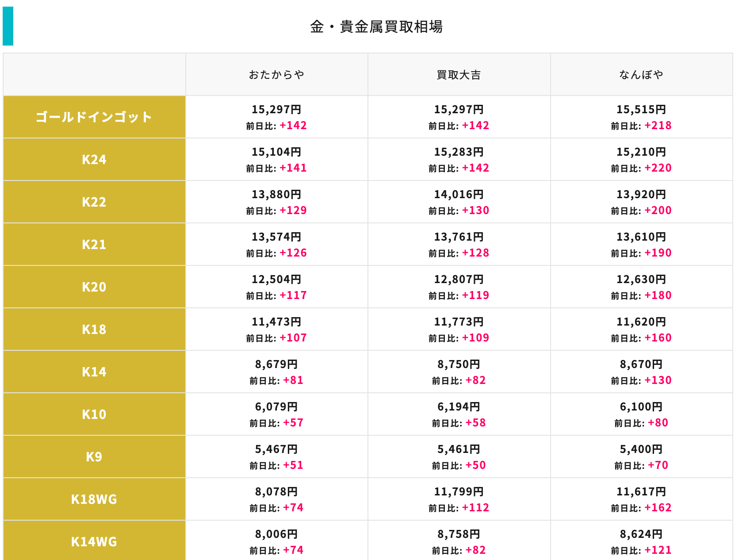Click the 金・貴金属買取相場 heading

pyautogui.click(x=376, y=27)
